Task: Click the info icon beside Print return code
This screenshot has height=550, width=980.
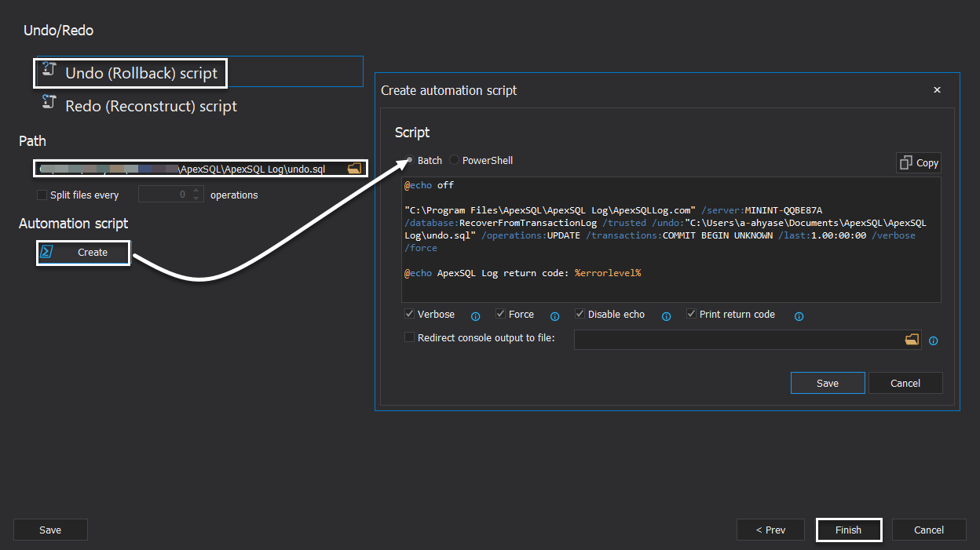Action: [x=799, y=317]
